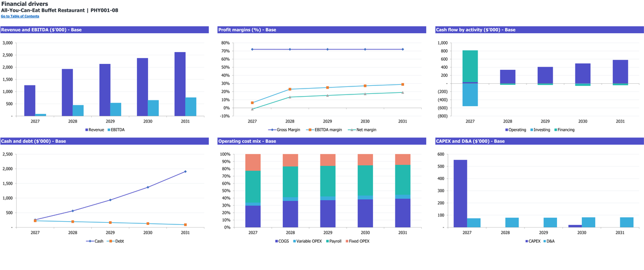Click the 2027 Financing segment in Cash flow chart

click(x=470, y=67)
